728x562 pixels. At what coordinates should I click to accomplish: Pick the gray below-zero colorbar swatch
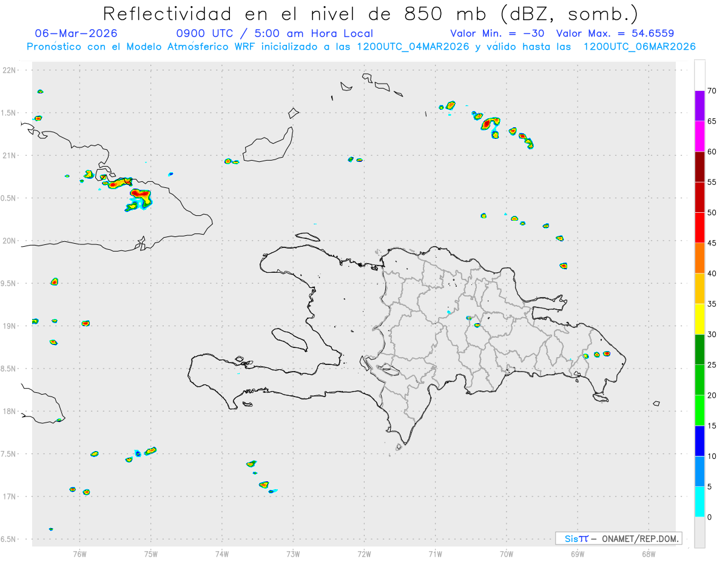point(699,532)
